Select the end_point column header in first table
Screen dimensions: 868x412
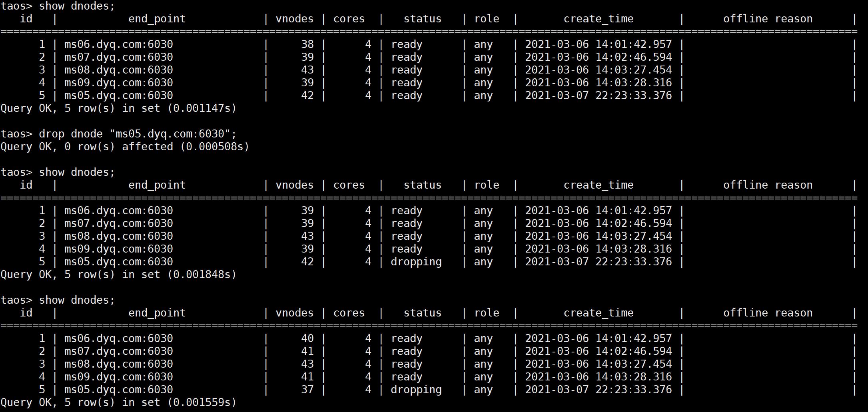pos(157,18)
